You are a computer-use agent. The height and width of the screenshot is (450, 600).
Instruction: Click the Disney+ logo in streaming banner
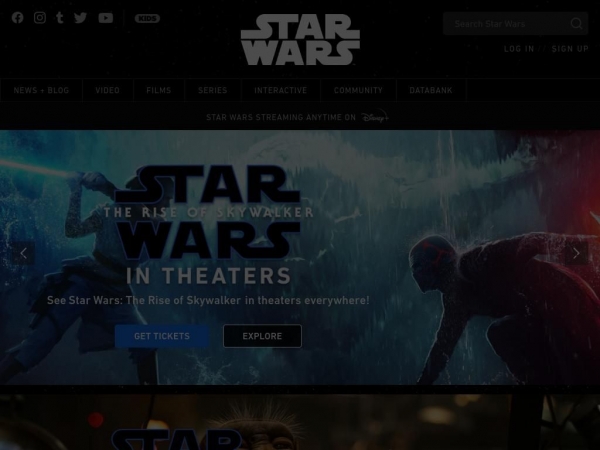coord(375,117)
